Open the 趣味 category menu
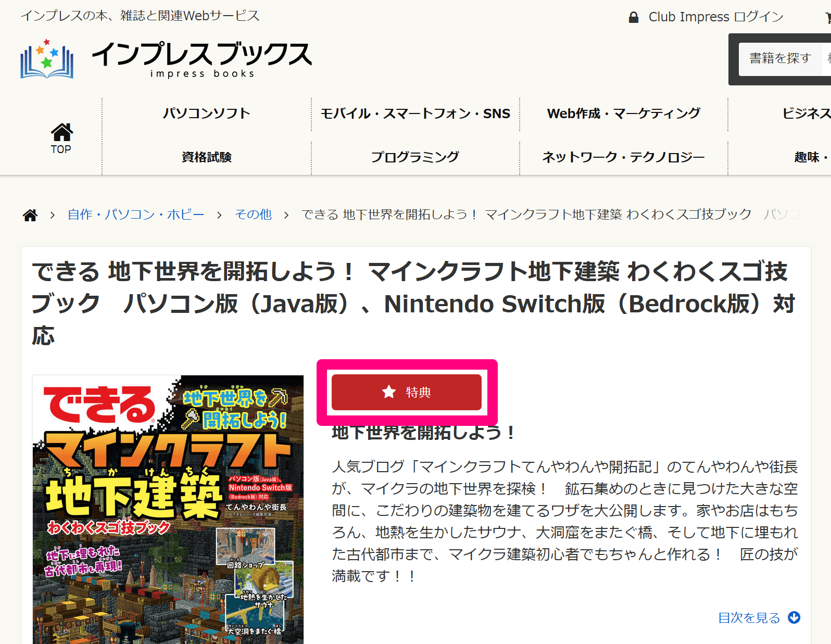 (811, 157)
